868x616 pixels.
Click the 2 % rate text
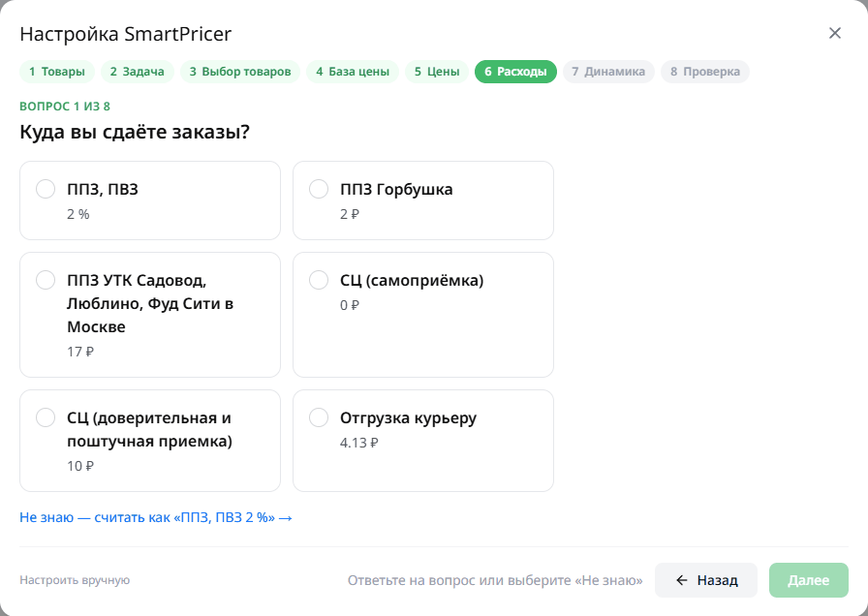(x=78, y=214)
